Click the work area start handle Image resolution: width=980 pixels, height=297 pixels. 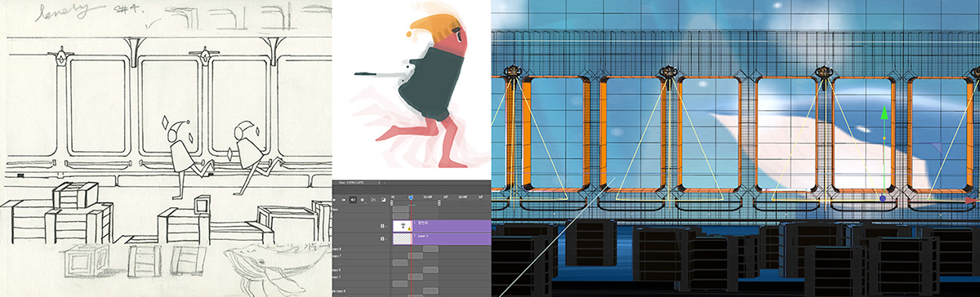click(x=392, y=203)
